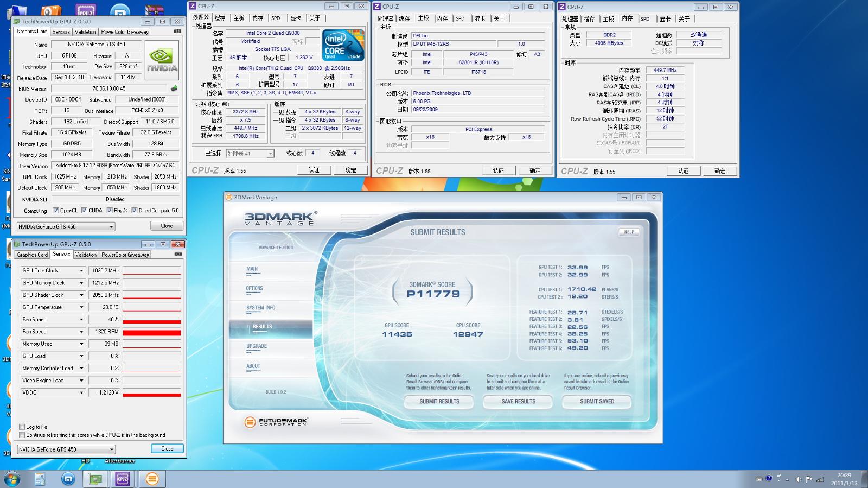The width and height of the screenshot is (868, 488).
Task: Toggle the PhysX checkbox
Action: click(x=110, y=211)
